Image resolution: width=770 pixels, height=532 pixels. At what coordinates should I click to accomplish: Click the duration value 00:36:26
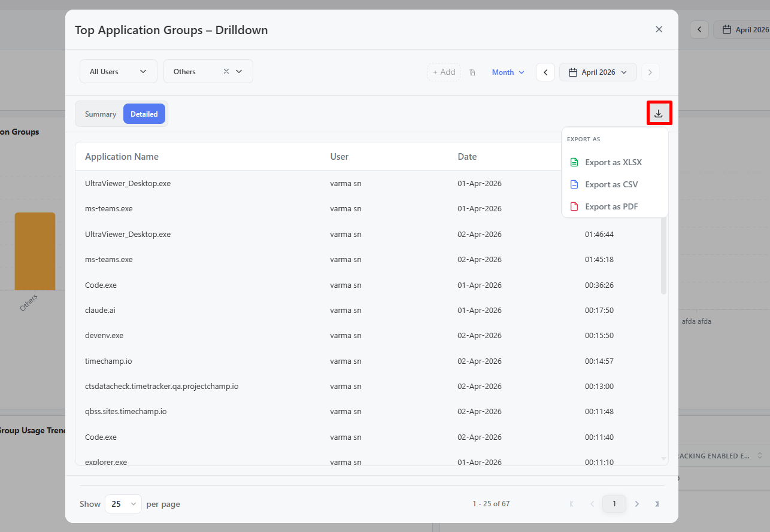click(599, 285)
